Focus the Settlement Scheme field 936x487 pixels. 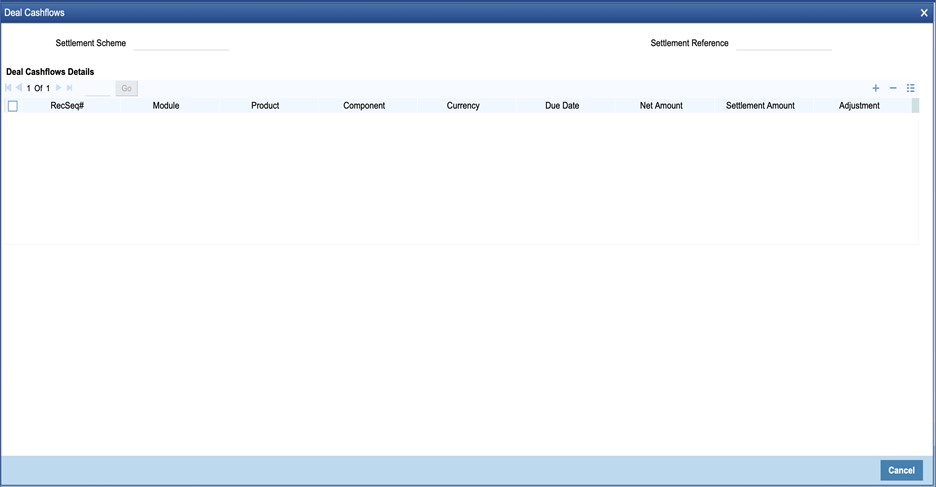[181, 44]
